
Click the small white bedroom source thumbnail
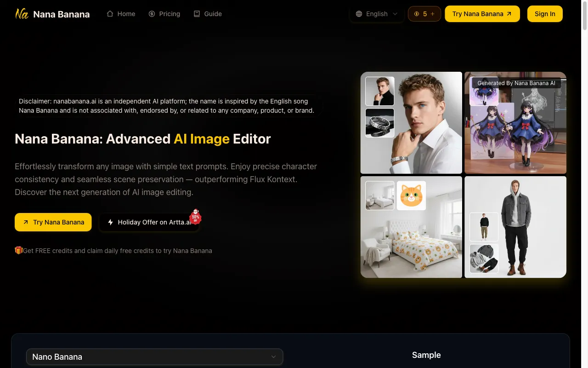pyautogui.click(x=380, y=195)
